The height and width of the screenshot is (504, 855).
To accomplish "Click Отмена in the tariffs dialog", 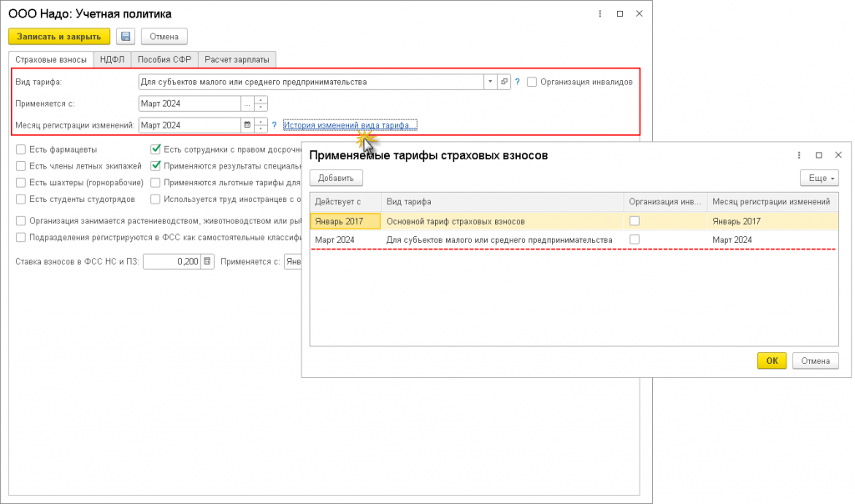I will pos(815,360).
